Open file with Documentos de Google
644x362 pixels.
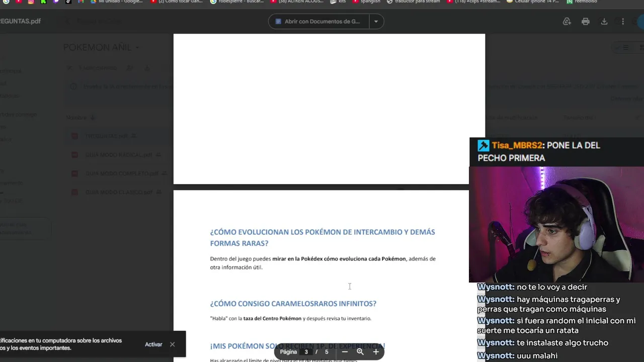(318, 22)
